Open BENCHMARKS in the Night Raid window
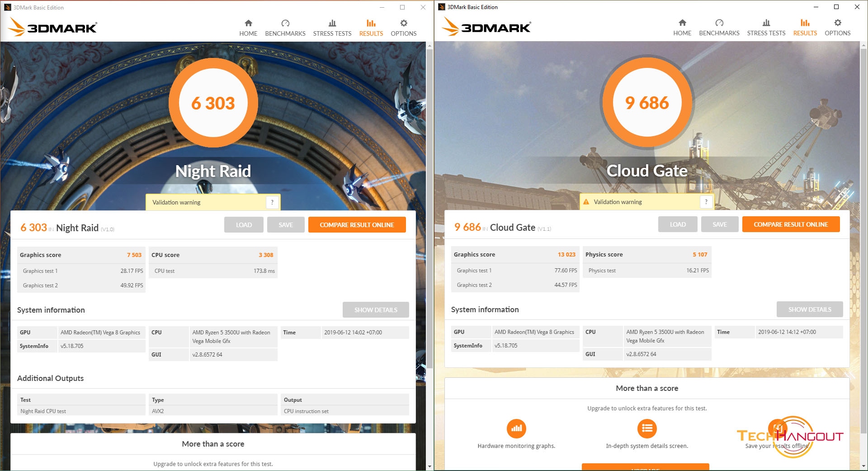The image size is (868, 471). (285, 28)
